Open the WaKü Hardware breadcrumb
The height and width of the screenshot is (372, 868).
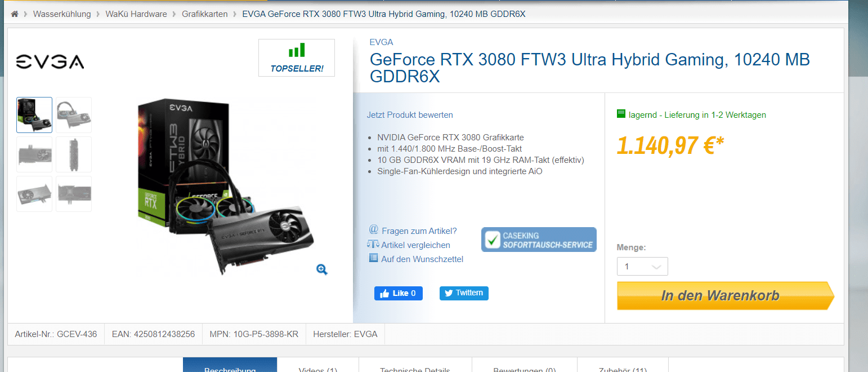pyautogui.click(x=136, y=14)
